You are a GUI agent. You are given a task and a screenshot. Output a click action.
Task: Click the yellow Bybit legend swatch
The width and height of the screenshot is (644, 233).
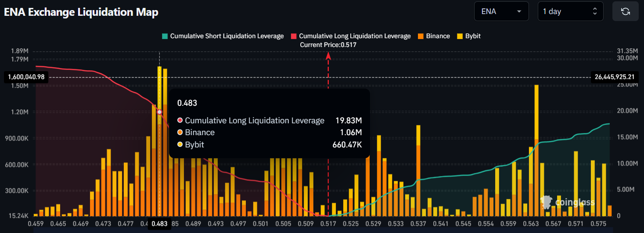pyautogui.click(x=460, y=36)
